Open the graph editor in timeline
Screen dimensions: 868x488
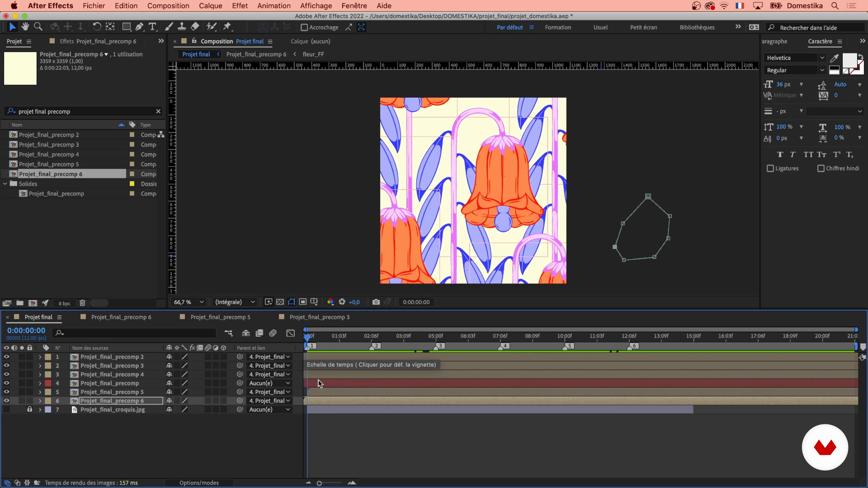click(x=290, y=333)
